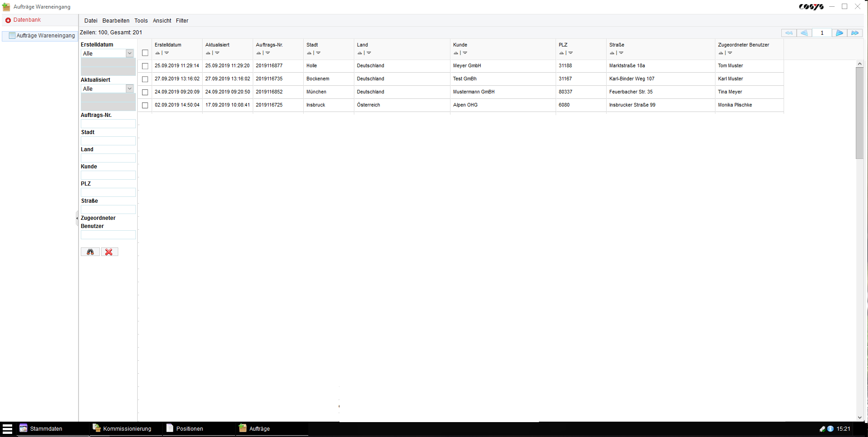Go to the next page arrow
Screen dimensions: 868x437
click(x=839, y=33)
